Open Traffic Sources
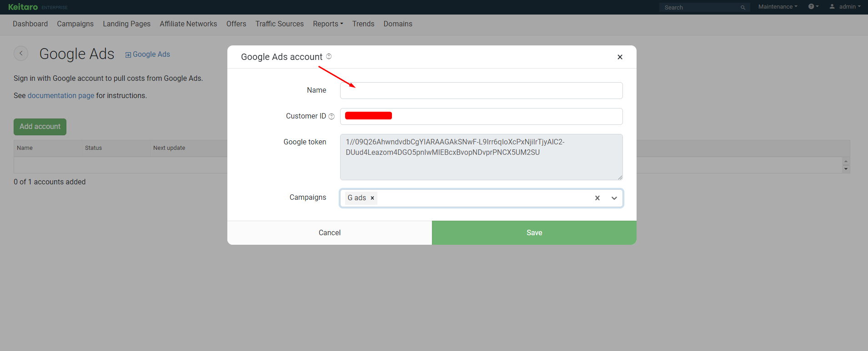 (x=280, y=24)
